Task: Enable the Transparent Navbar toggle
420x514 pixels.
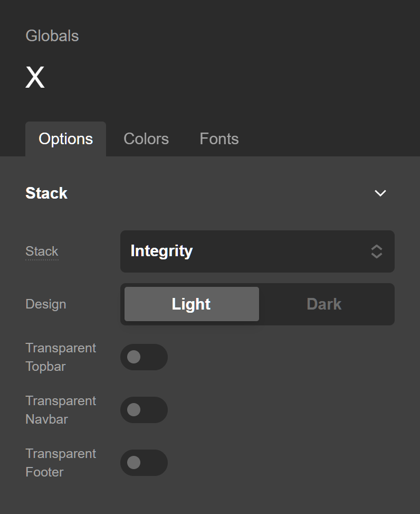Action: click(144, 410)
